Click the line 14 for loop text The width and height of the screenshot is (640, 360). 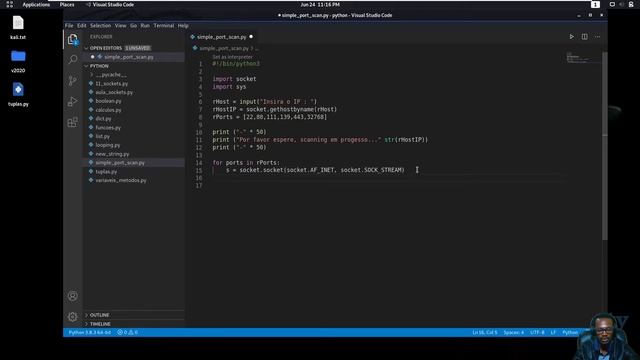point(246,162)
